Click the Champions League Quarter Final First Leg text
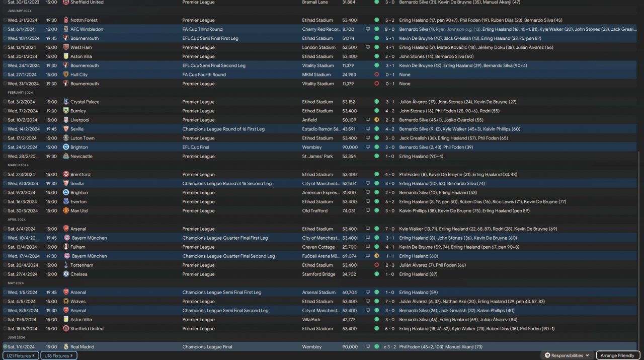Image resolution: width=644 pixels, height=360 pixels. pos(225,238)
